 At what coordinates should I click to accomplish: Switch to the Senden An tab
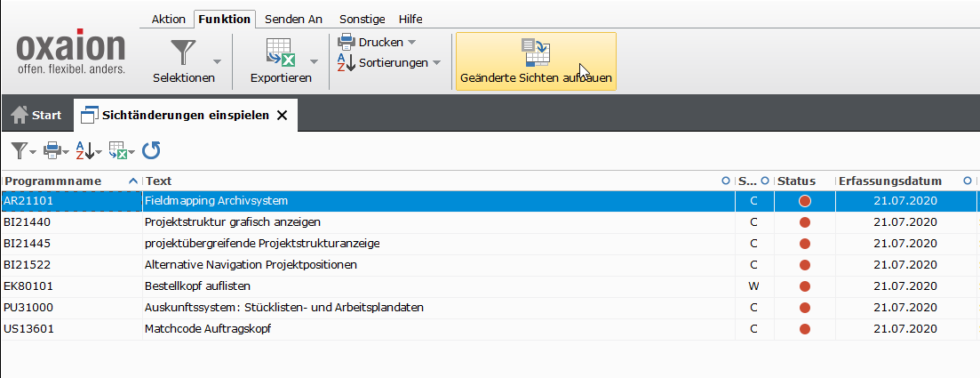(x=293, y=19)
